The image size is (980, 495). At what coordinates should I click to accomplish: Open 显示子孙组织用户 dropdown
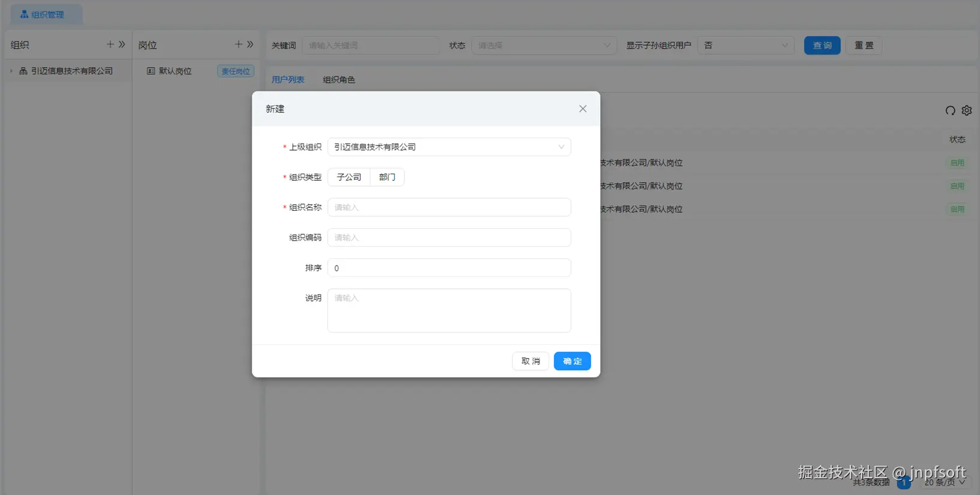click(746, 45)
